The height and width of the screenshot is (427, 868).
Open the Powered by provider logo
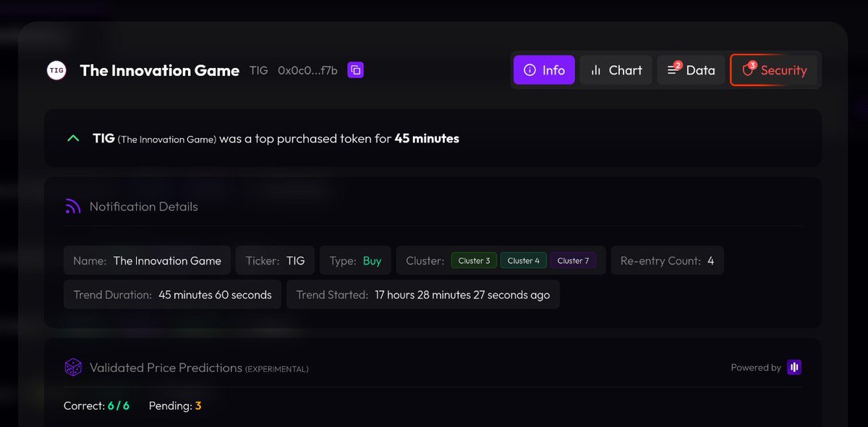(x=794, y=367)
